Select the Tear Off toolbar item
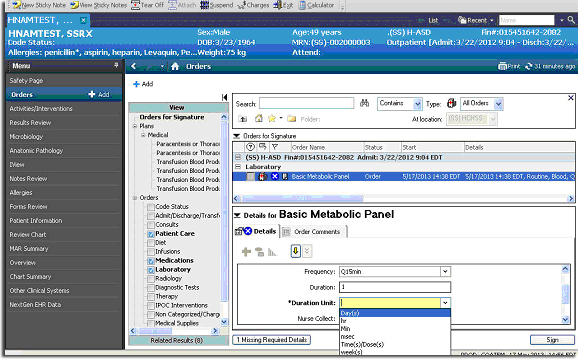Screen dimensions: 578x360 point(147,5)
